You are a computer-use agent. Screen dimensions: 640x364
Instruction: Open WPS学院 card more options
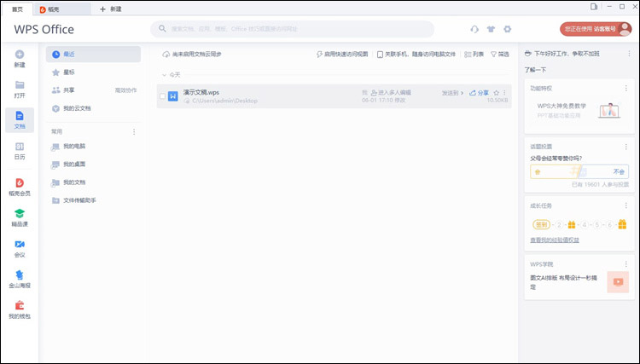click(626, 264)
